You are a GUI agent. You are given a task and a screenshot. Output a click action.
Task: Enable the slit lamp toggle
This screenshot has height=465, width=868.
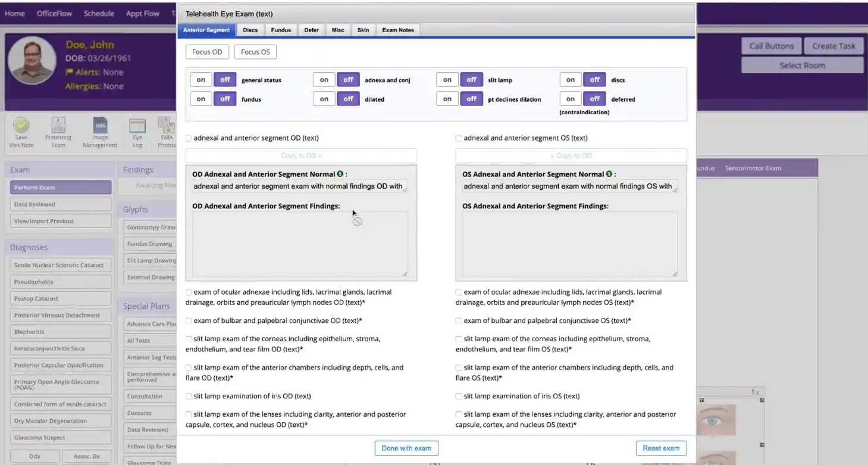tap(447, 79)
